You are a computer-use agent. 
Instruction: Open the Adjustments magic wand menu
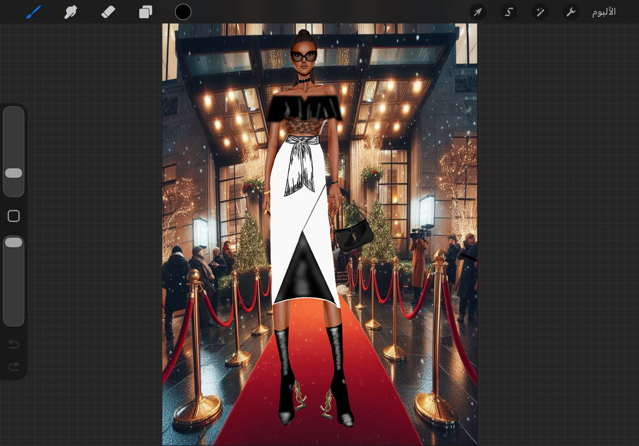[539, 12]
